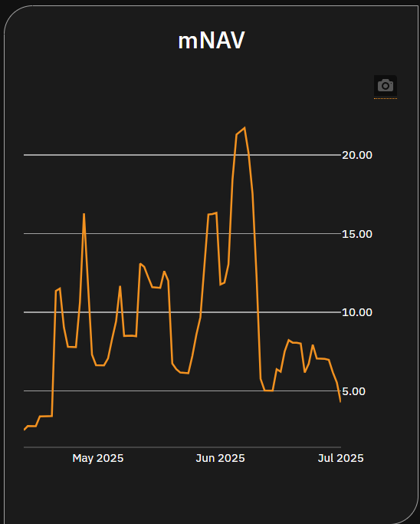Screen dimensions: 420x524
Task: Click the x-axis baseline above May 2025
Action: click(98, 447)
